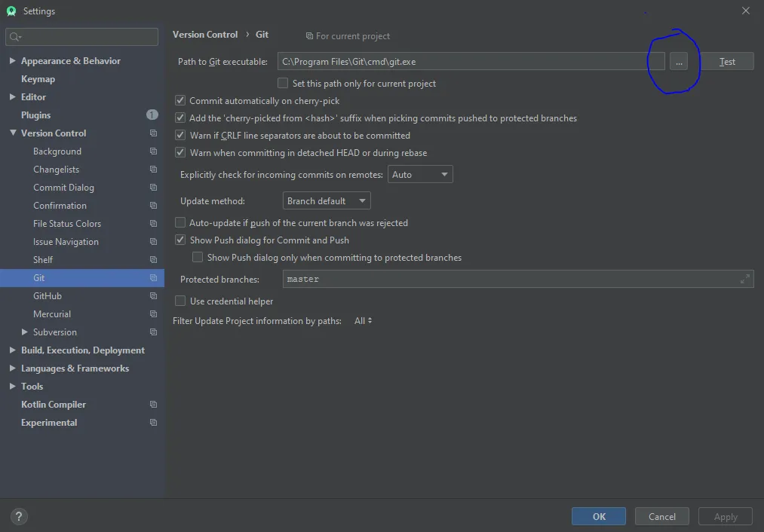Image resolution: width=764 pixels, height=532 pixels.
Task: Uncheck 'Show Push dialog for Commit and Push'
Action: click(x=180, y=240)
